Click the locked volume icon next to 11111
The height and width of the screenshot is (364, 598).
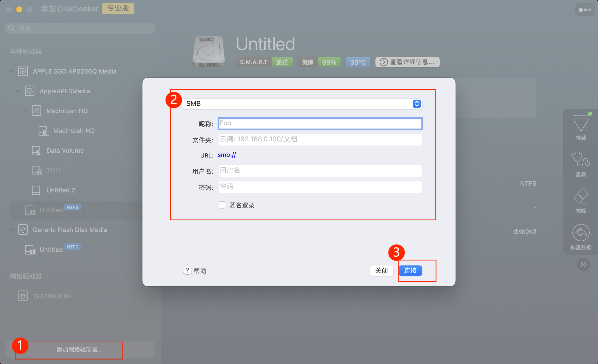point(37,170)
